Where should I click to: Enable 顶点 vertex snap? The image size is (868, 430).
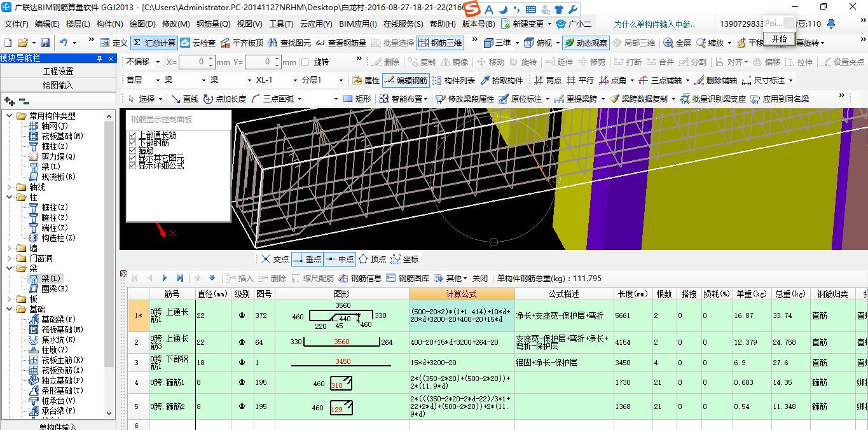[373, 259]
